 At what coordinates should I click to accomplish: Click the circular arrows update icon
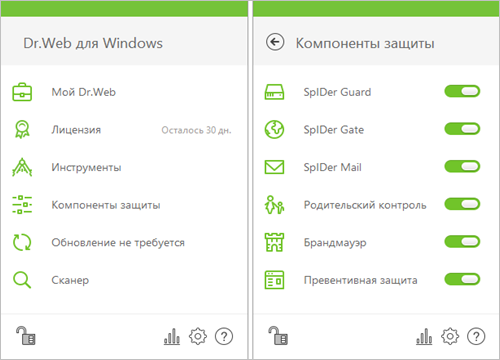tap(22, 242)
